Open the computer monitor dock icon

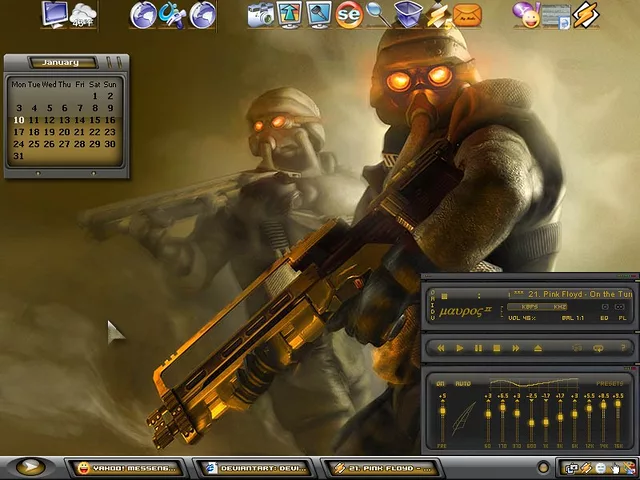click(55, 14)
